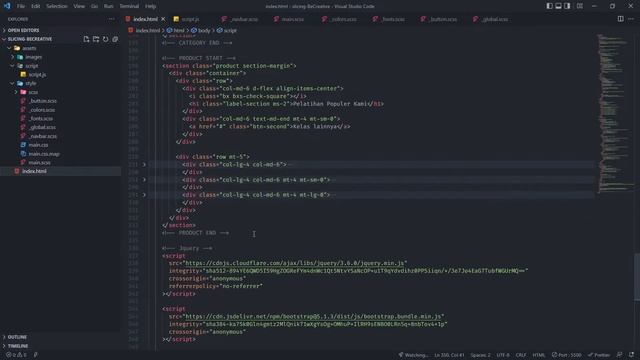This screenshot has height=360, width=640.
Task: Collapse all folders in Explorer
Action: pos(115,39)
